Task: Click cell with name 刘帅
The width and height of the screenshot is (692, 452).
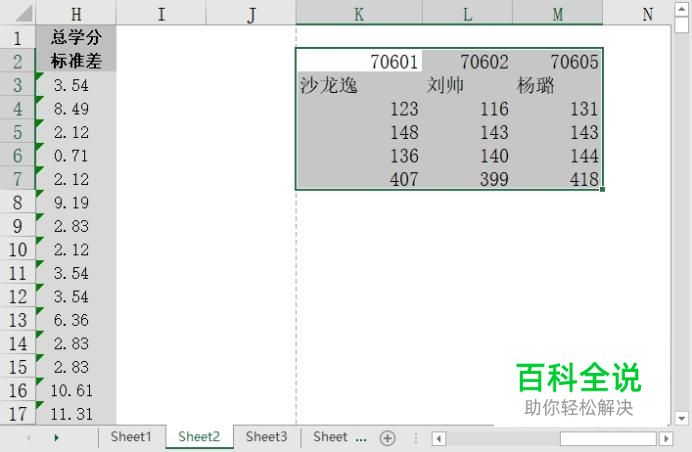Action: (x=467, y=85)
